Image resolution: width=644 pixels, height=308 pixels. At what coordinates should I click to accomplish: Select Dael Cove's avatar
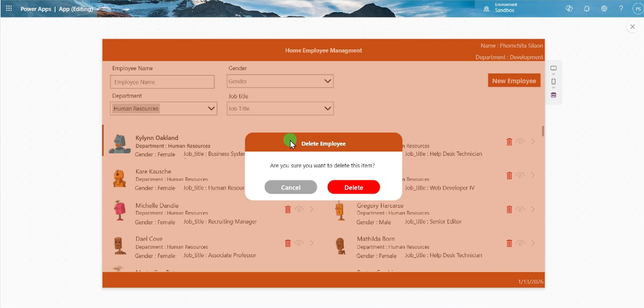tap(119, 245)
